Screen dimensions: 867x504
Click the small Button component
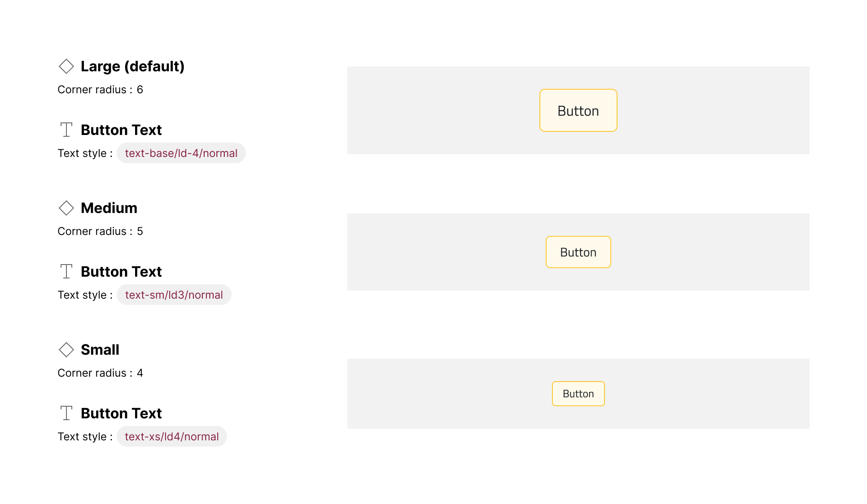click(x=578, y=394)
